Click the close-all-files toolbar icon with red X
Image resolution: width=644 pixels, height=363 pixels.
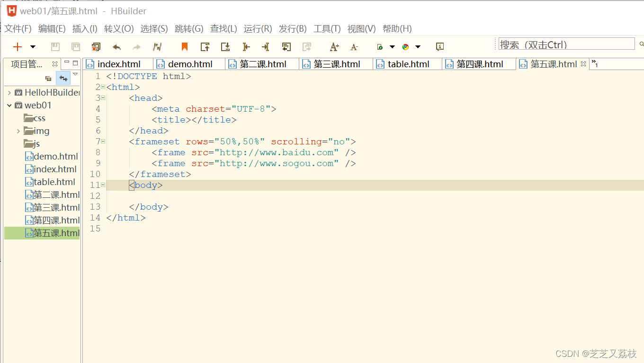96,46
